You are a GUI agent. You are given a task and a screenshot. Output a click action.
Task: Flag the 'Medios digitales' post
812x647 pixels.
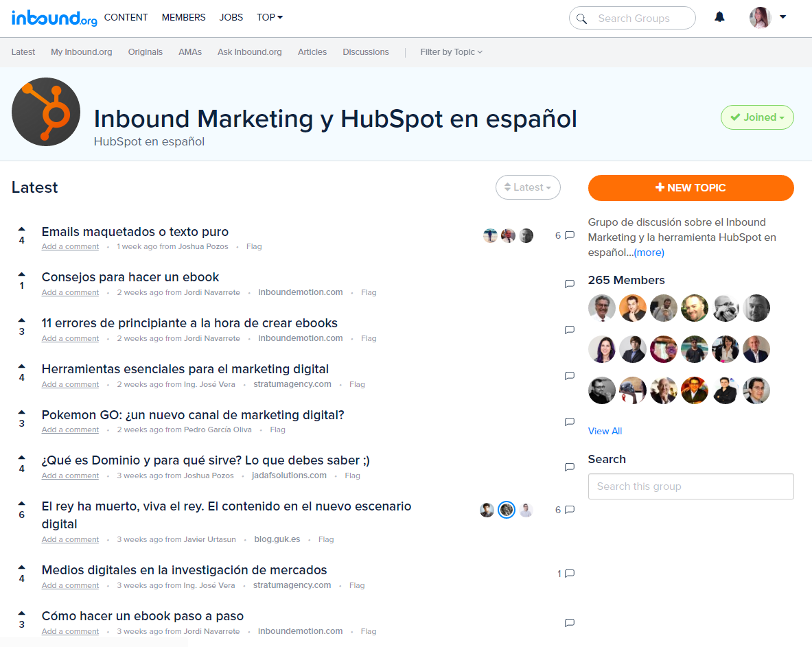pyautogui.click(x=357, y=585)
